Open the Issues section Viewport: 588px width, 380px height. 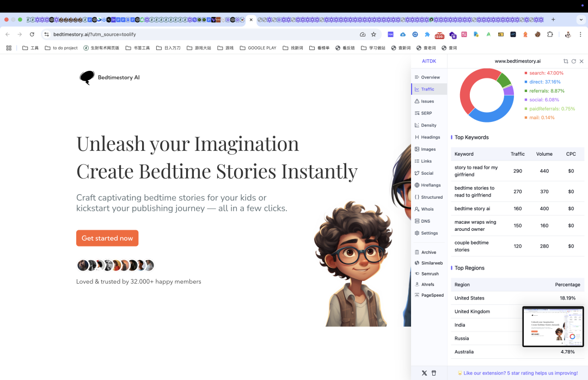pos(429,101)
